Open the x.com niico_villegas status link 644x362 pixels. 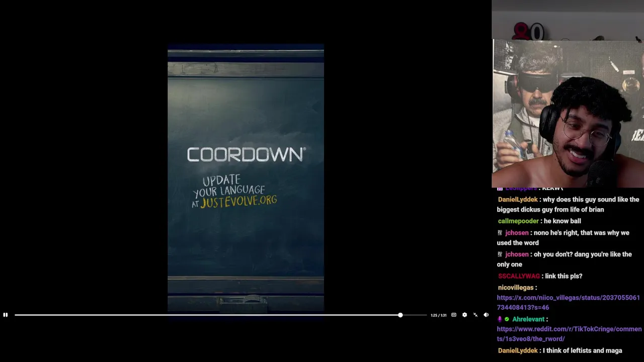(x=568, y=302)
